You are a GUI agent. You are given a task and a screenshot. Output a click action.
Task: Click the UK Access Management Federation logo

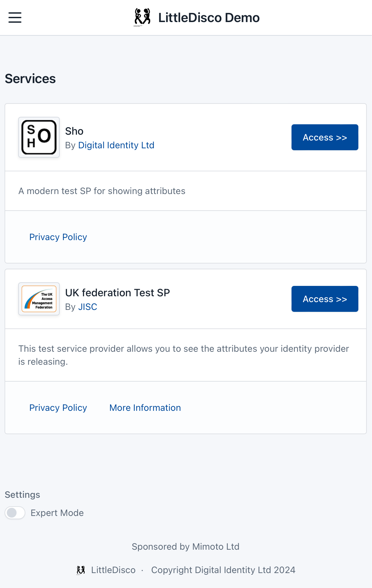pyautogui.click(x=39, y=299)
